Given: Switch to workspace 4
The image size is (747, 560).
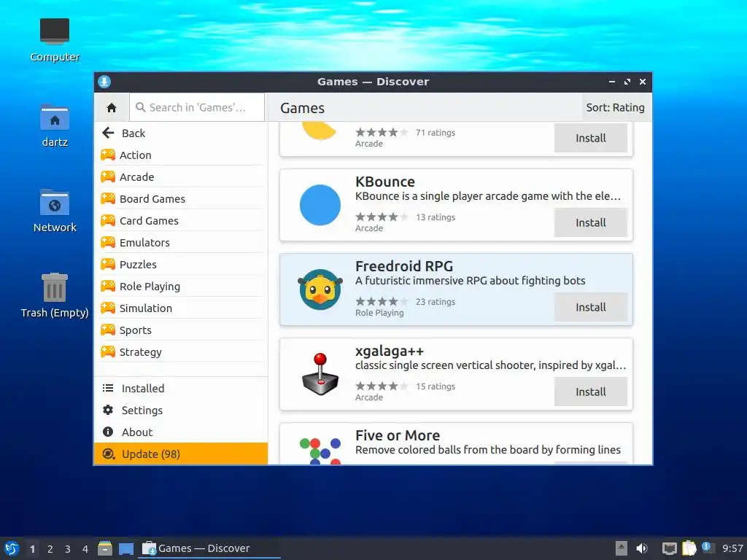Looking at the screenshot, I should (x=85, y=549).
